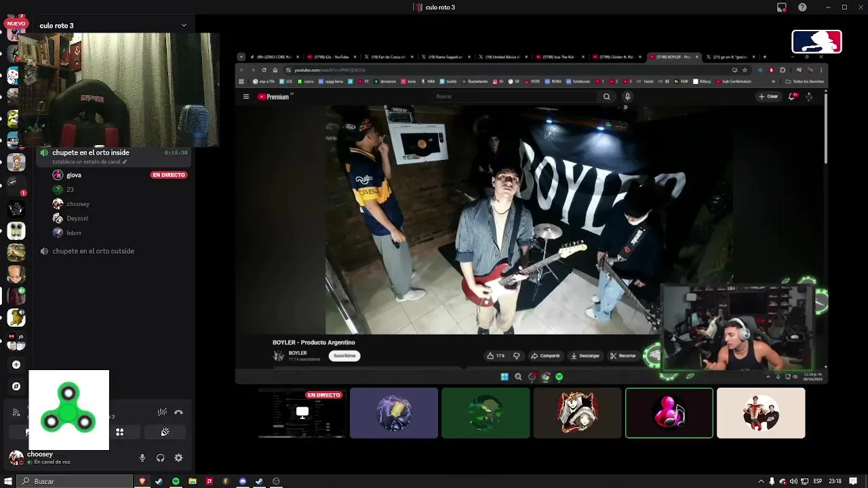Toggle Discord headphones deafen
This screenshot has width=868, height=488.
(x=160, y=457)
